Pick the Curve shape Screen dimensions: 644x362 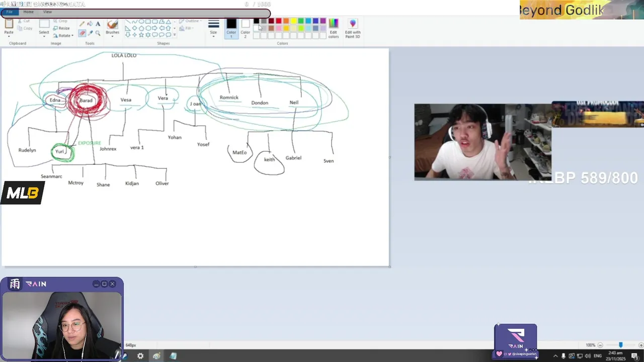point(134,22)
